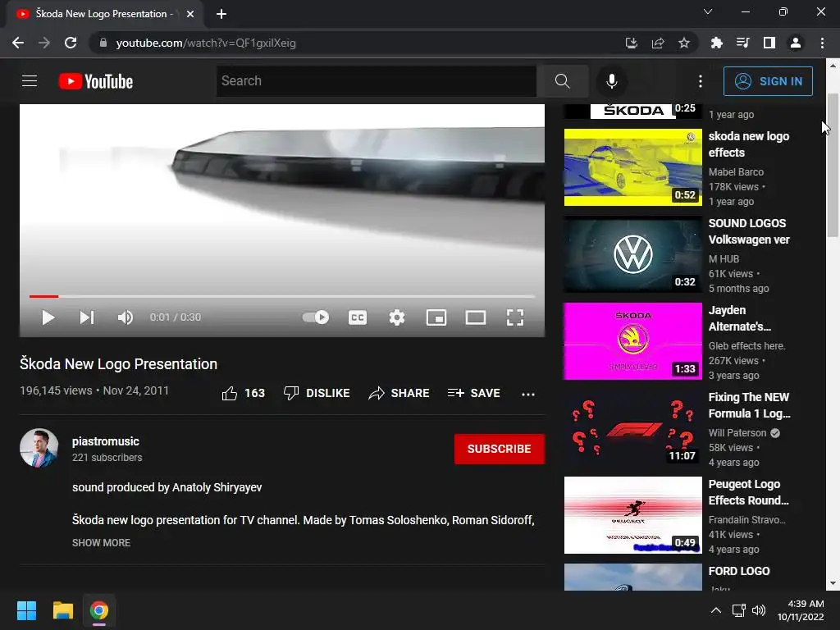Image resolution: width=840 pixels, height=630 pixels.
Task: Click the address bar URL
Action: click(206, 43)
